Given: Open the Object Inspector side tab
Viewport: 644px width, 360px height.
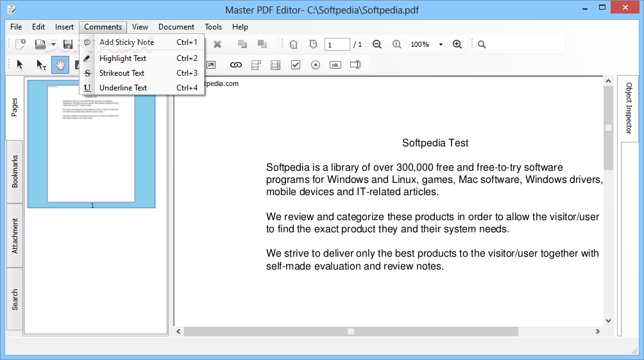Looking at the screenshot, I should (629, 108).
